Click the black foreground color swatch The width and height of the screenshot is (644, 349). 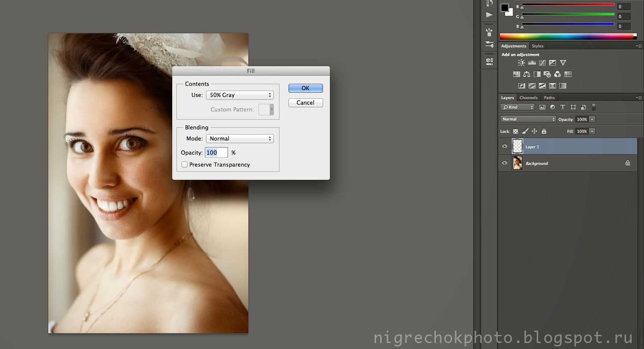click(505, 7)
